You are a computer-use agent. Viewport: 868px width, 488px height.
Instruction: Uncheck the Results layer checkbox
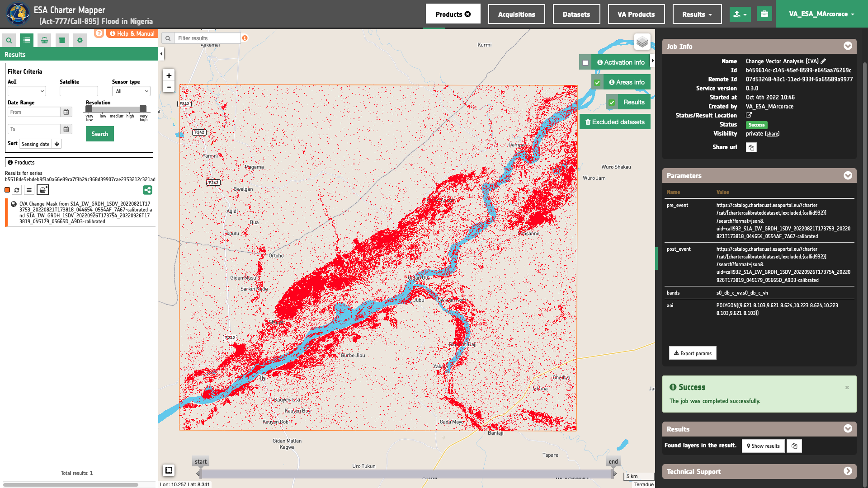point(612,103)
